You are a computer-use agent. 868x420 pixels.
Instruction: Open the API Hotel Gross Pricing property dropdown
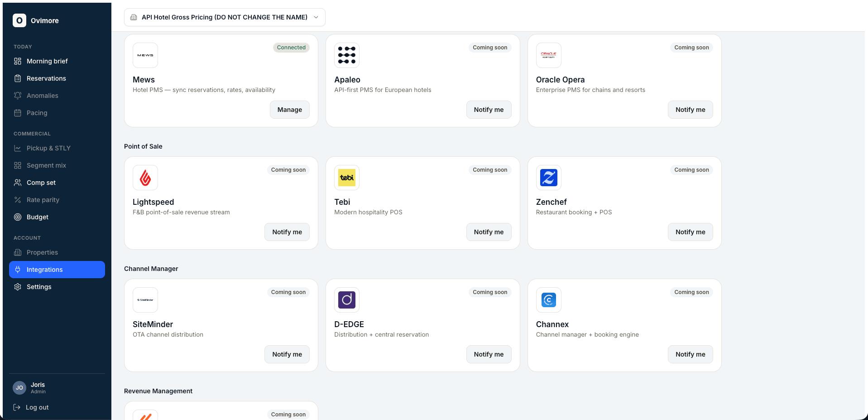pos(225,17)
